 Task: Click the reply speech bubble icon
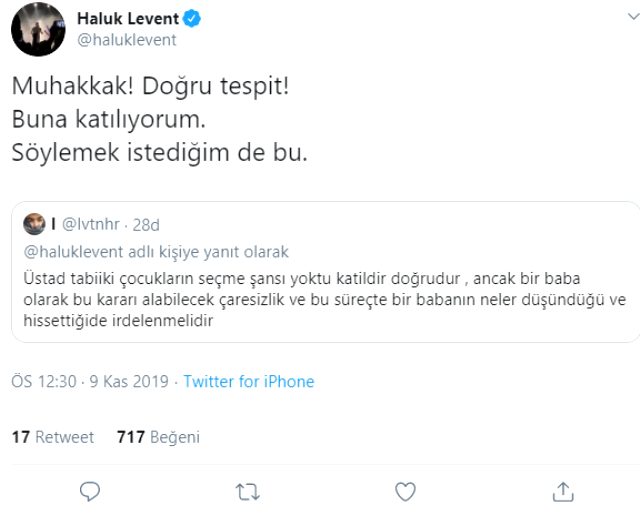pos(90,491)
